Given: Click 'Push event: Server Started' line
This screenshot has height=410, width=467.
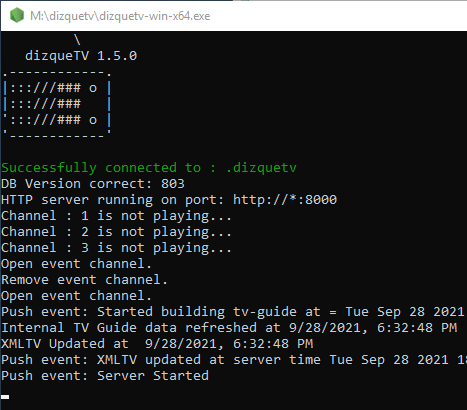Looking at the screenshot, I should [x=105, y=376].
